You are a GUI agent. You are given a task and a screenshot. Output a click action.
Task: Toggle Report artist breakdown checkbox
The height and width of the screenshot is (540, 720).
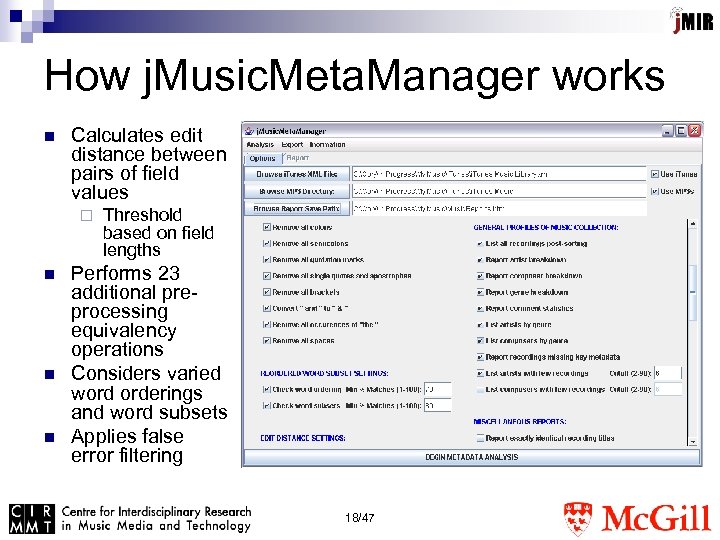pos(480,260)
